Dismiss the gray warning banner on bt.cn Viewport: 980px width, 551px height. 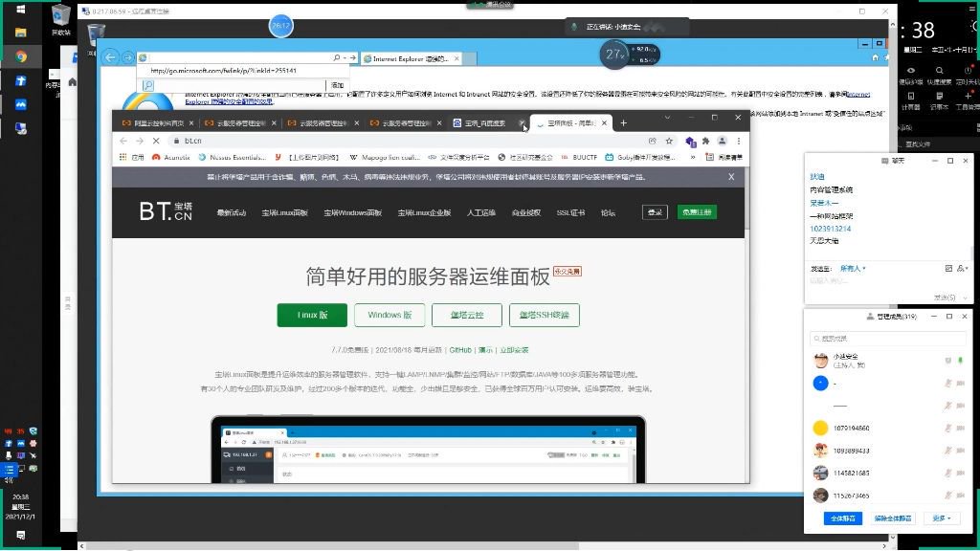[731, 177]
